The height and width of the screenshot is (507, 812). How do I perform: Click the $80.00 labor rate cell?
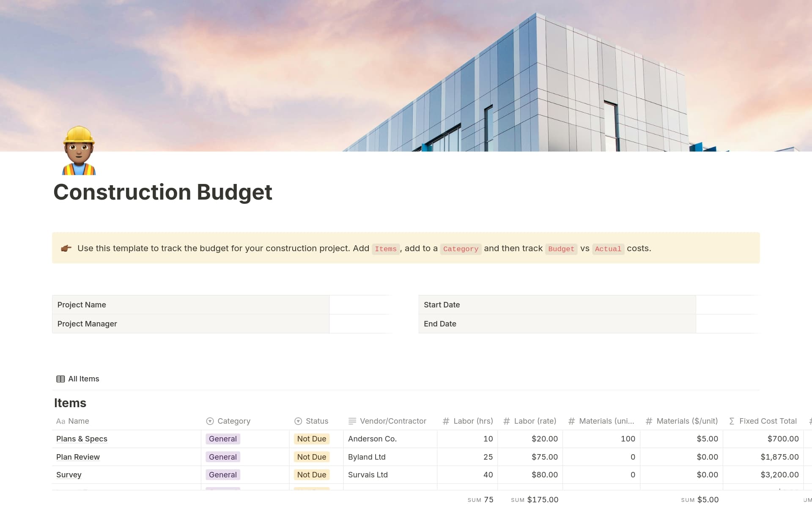(530, 475)
